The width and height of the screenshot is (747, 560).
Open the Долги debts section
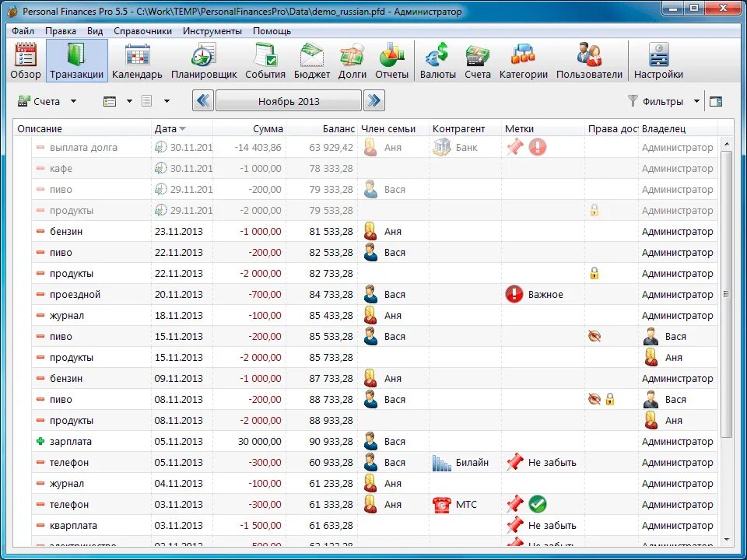click(x=352, y=61)
